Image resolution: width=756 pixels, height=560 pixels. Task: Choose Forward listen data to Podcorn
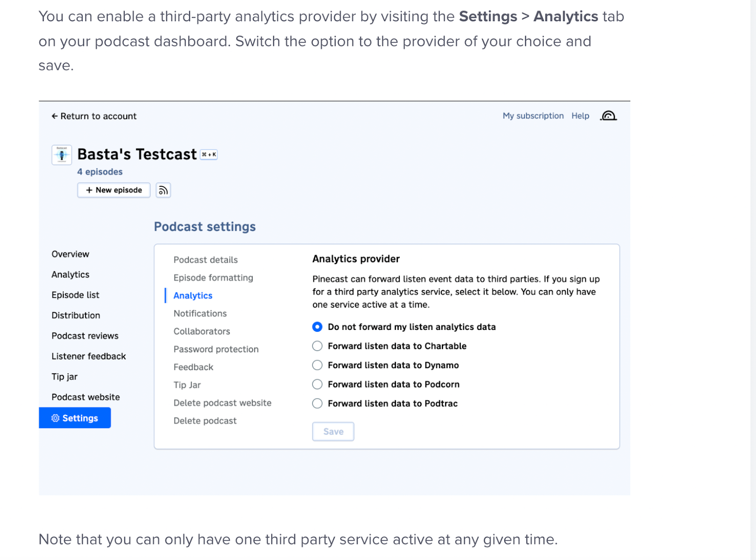point(318,385)
